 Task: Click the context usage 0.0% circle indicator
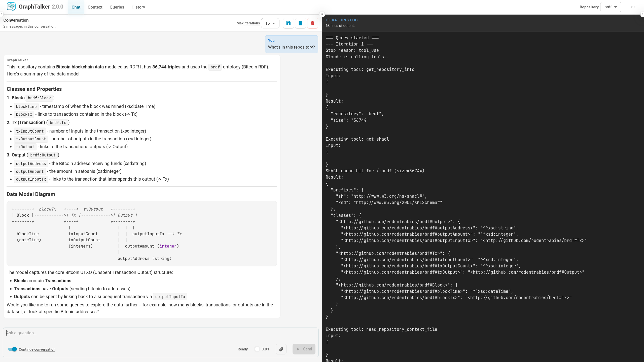pos(257,349)
